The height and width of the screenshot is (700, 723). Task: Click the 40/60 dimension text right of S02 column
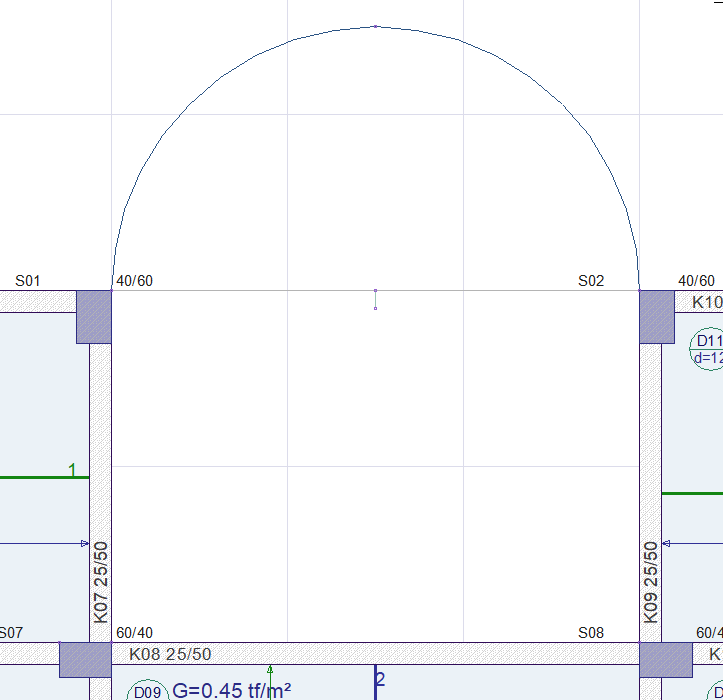point(696,281)
